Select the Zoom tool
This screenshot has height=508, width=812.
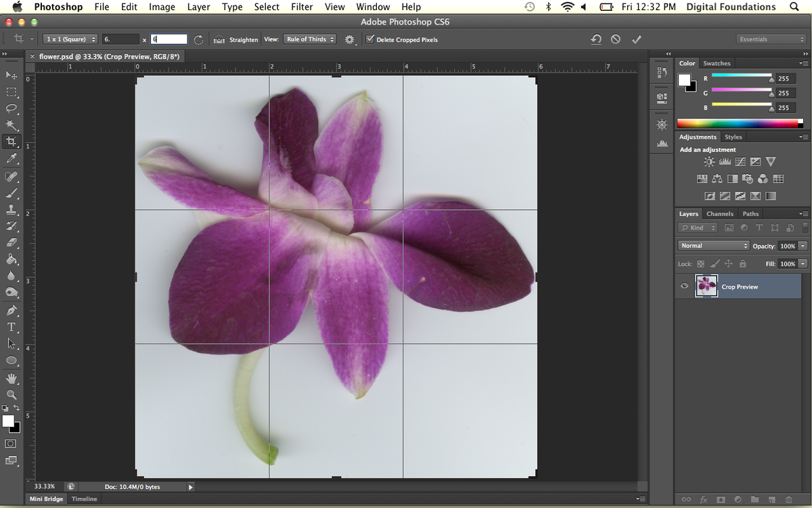[x=12, y=394]
